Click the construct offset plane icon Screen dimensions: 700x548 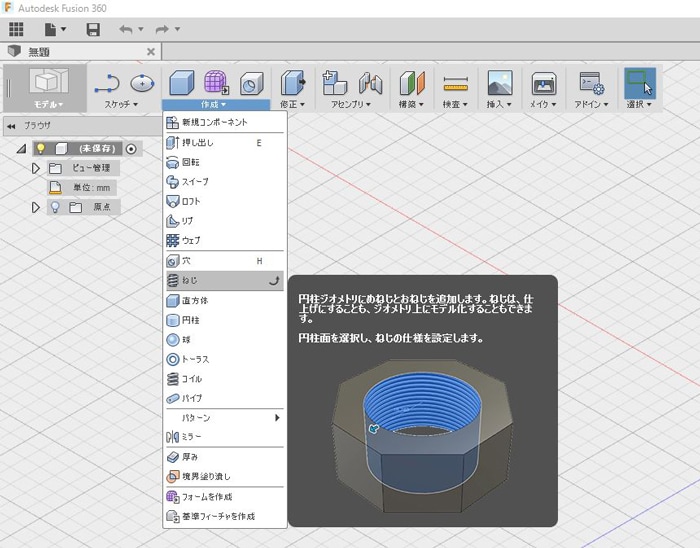[412, 83]
